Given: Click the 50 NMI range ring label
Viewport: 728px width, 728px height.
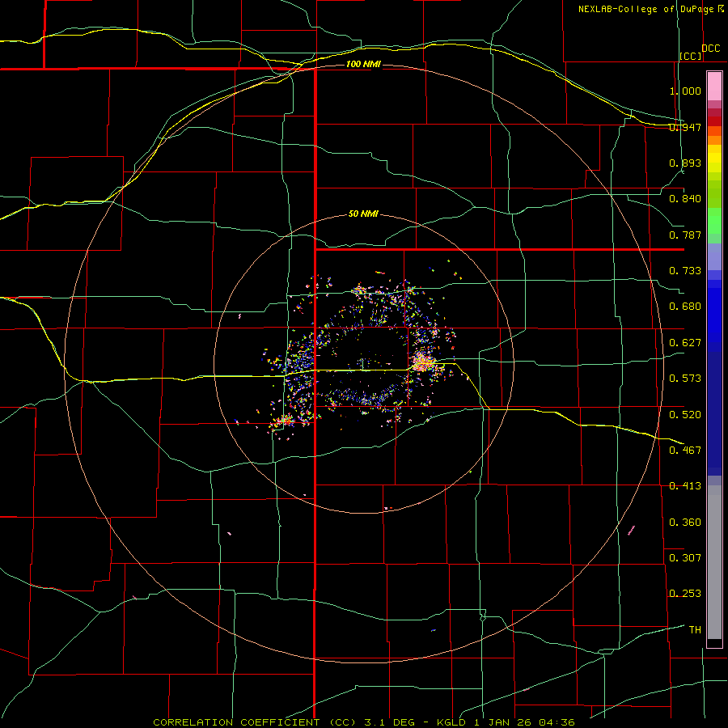Looking at the screenshot, I should click(363, 214).
